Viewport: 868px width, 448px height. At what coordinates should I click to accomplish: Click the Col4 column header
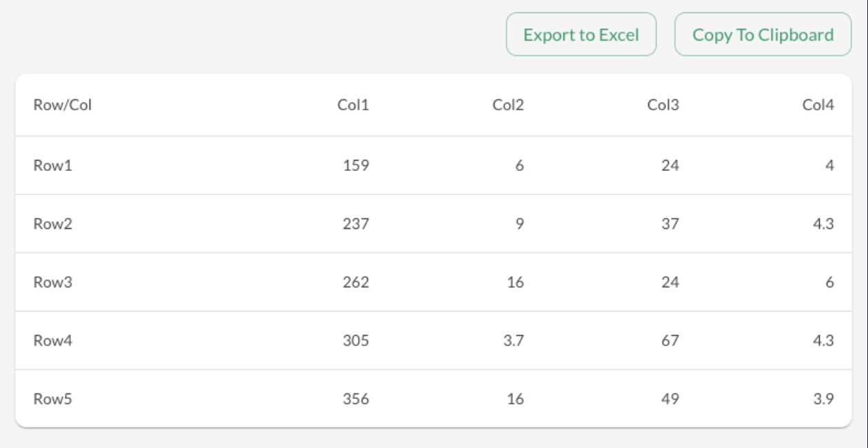click(818, 105)
